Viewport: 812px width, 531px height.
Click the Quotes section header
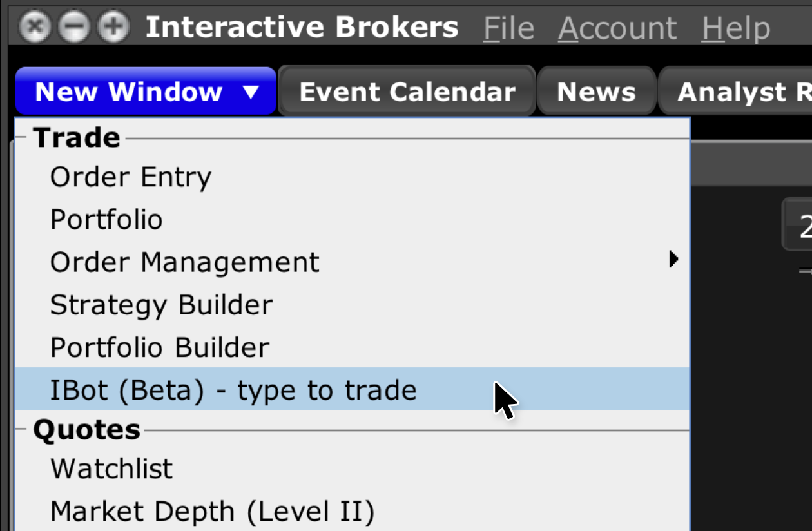pos(88,429)
